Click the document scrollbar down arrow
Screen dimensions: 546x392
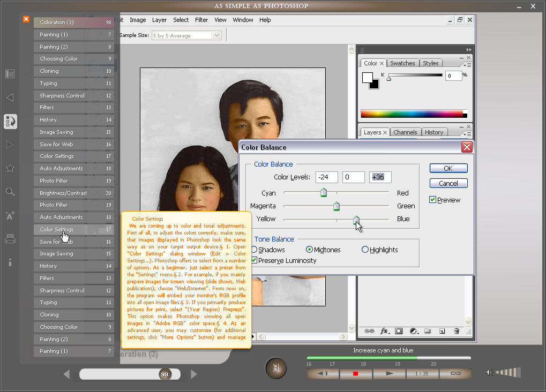[x=351, y=328]
